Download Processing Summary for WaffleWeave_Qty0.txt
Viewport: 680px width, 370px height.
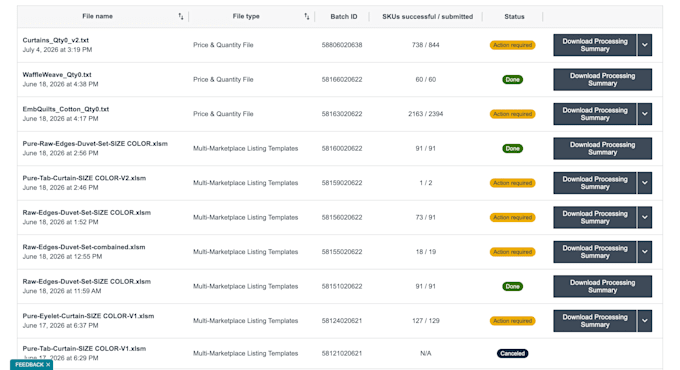pyautogui.click(x=602, y=79)
